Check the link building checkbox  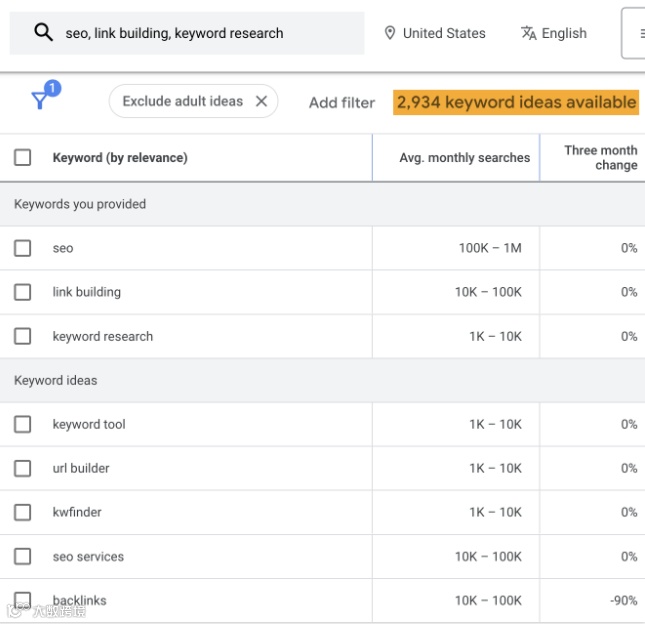tap(22, 292)
